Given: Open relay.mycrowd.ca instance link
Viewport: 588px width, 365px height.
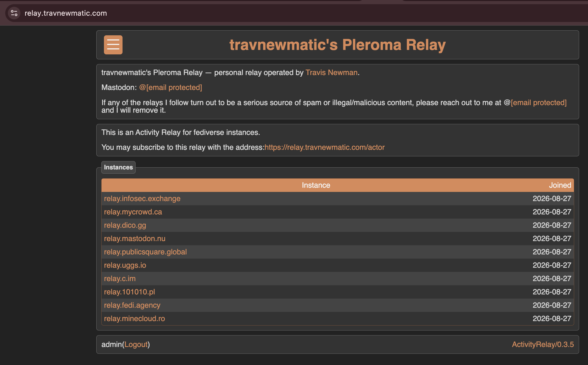Looking at the screenshot, I should [133, 212].
